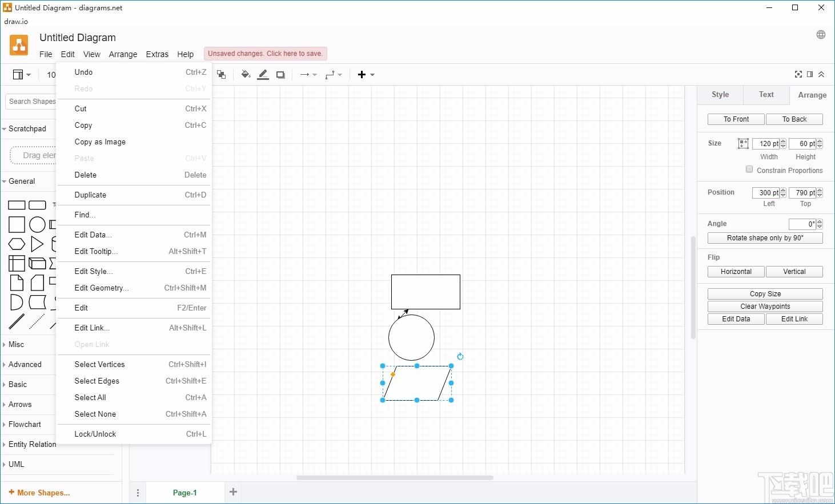Viewport: 835px width, 504px height.
Task: Open the File menu
Action: pos(46,54)
